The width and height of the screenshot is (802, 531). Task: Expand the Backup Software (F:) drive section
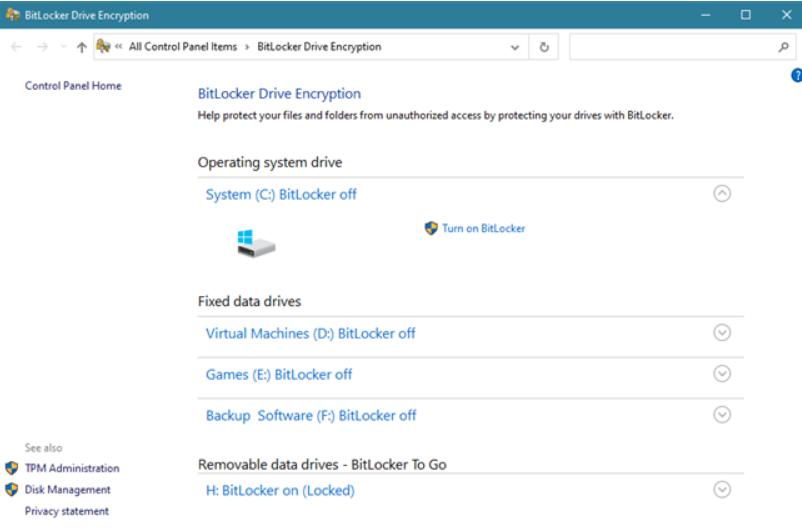click(722, 414)
